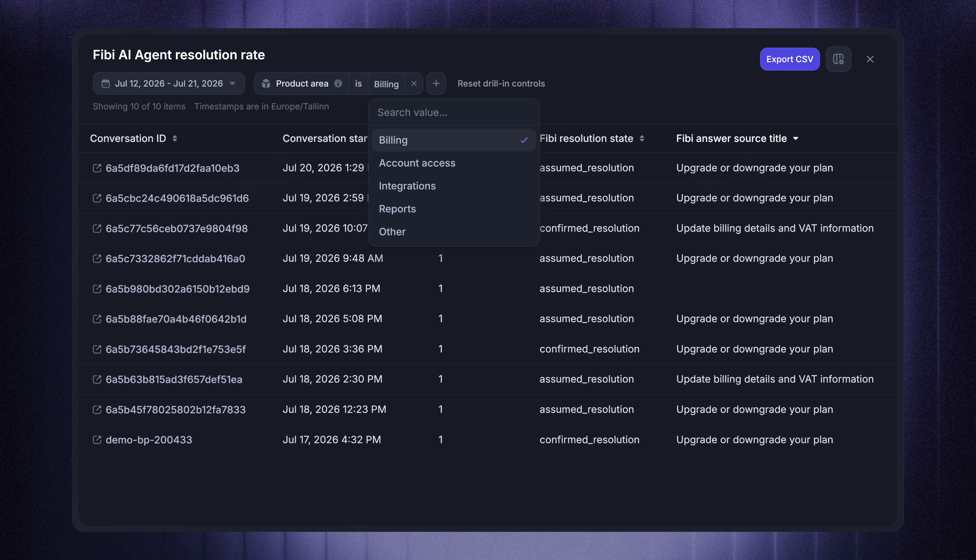The image size is (976, 560).
Task: Select Integrations option
Action: click(x=454, y=186)
